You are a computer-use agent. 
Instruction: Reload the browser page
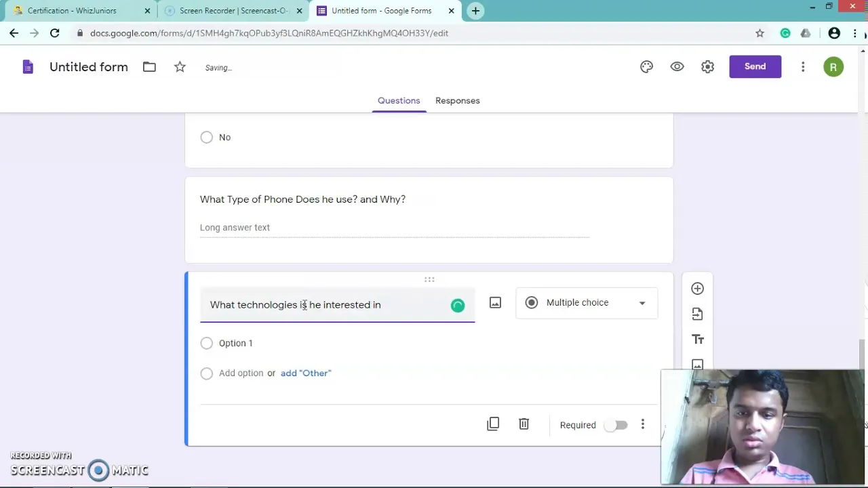coord(54,33)
